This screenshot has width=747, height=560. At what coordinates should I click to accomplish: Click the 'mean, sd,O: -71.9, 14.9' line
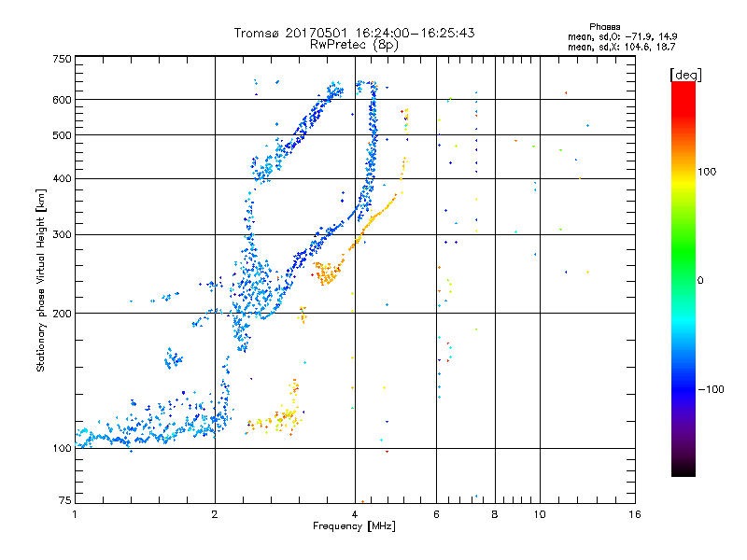click(622, 36)
